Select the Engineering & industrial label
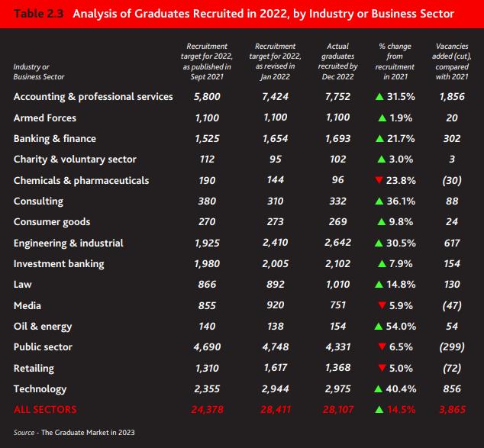 pyautogui.click(x=69, y=243)
